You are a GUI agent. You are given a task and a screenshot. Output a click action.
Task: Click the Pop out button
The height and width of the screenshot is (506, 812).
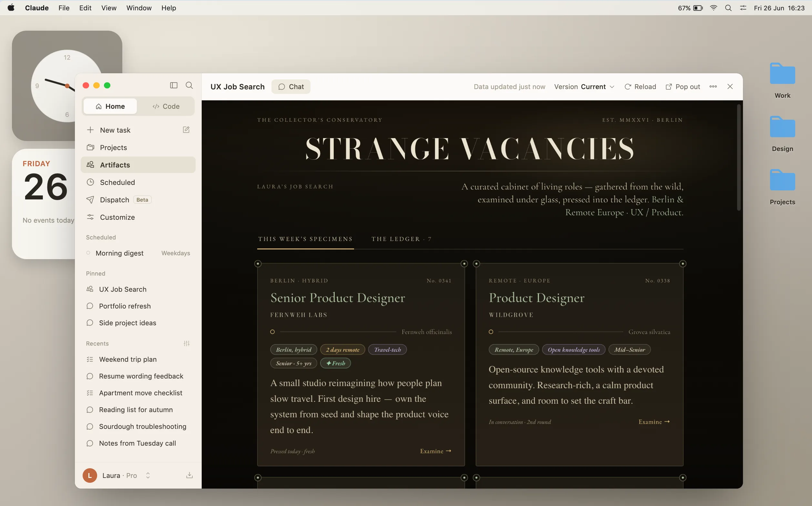click(683, 87)
